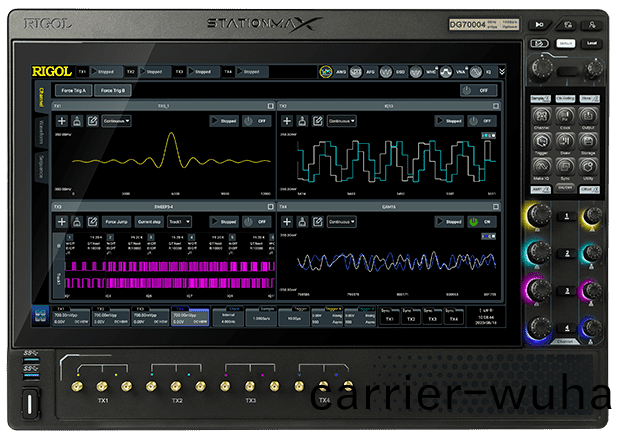Image resolution: width=617 pixels, height=439 pixels.
Task: Toggle TX4 output ON switch
Action: point(483,222)
